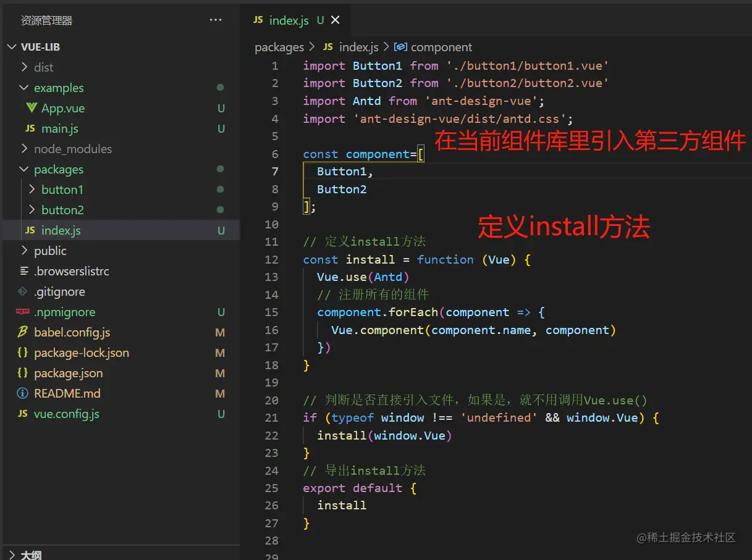
Task: Close the index.js editor tab
Action: (336, 20)
